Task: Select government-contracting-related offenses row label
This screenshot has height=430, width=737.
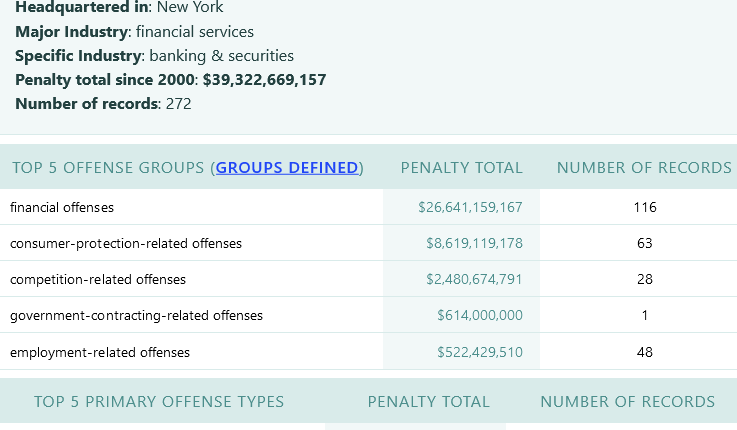Action: (136, 315)
